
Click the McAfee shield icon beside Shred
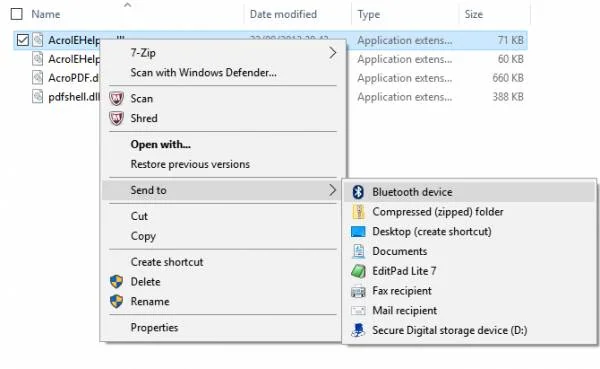[116, 118]
